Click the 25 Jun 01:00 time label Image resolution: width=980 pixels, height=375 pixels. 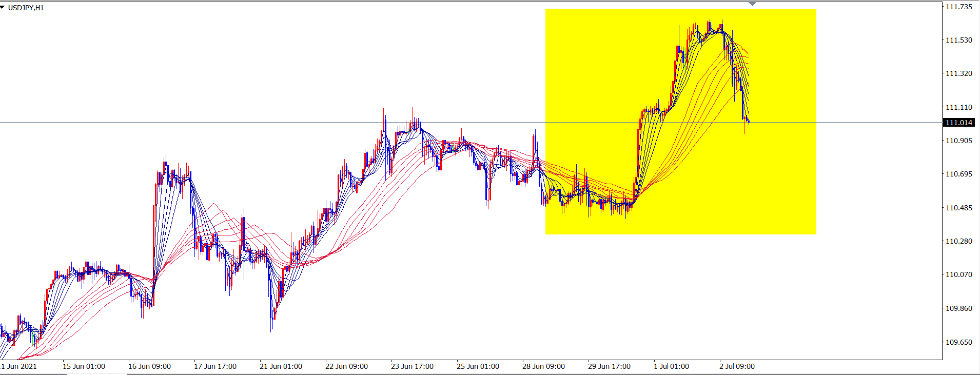(478, 366)
